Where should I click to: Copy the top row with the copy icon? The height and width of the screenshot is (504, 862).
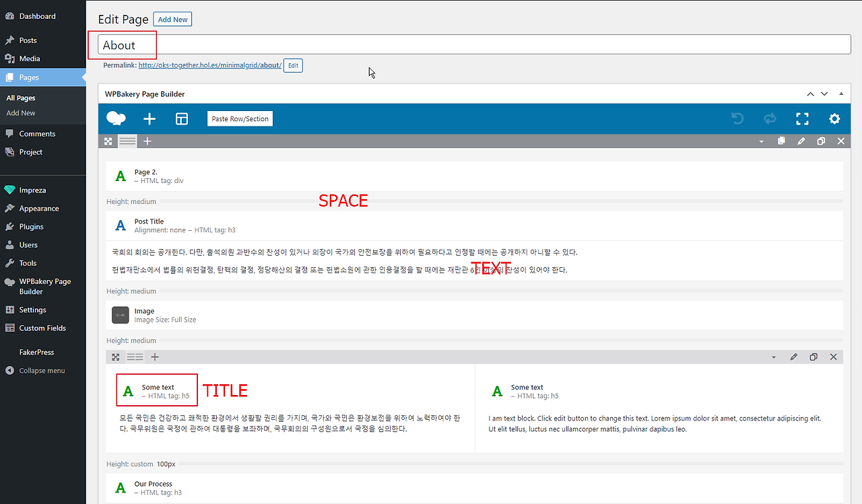pyautogui.click(x=781, y=141)
